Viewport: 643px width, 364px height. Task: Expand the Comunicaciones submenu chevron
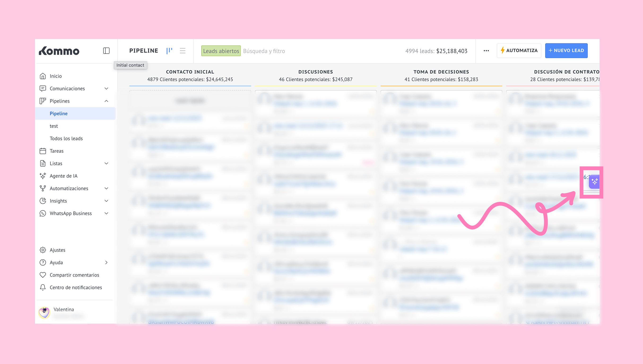(106, 88)
